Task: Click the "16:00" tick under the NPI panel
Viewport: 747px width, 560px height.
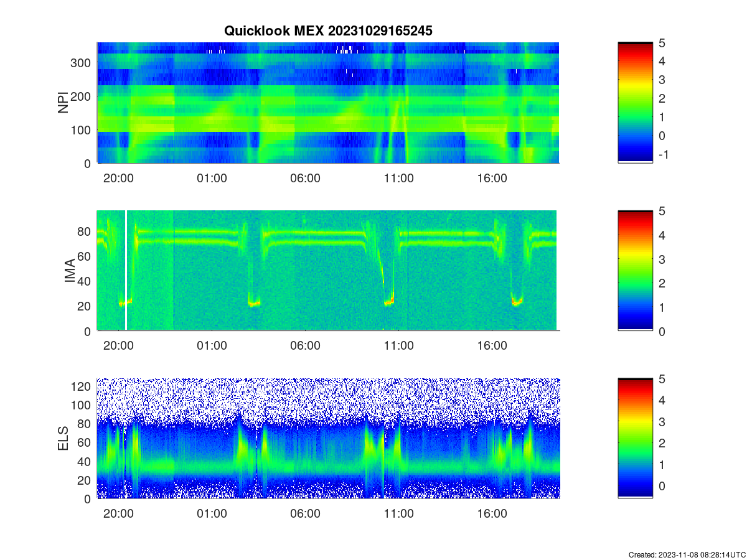Action: [x=492, y=178]
